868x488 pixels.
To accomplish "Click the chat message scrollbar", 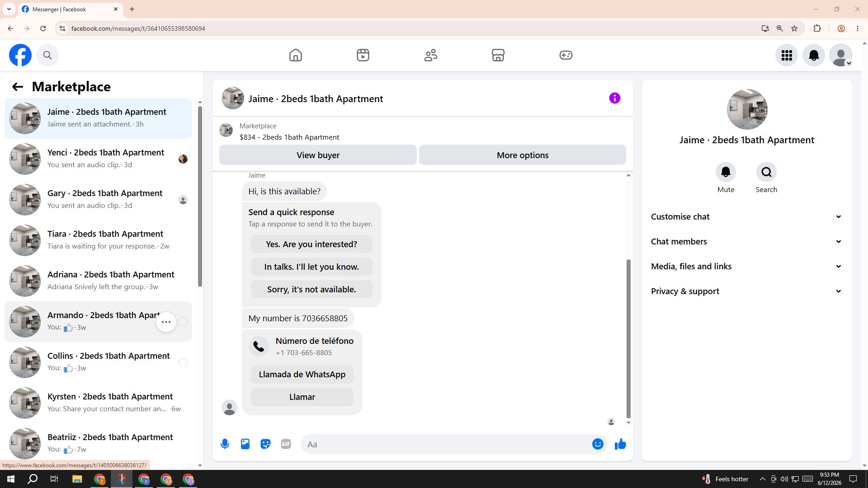I will pos(628,339).
